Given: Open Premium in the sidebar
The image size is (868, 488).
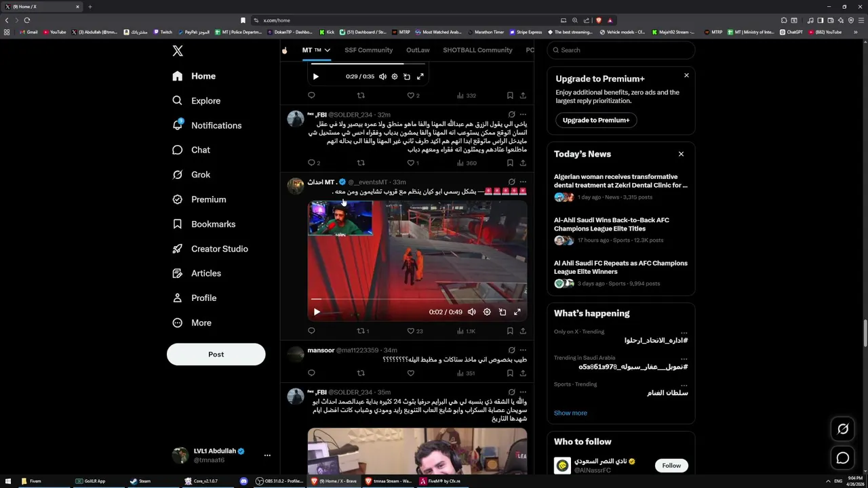Looking at the screenshot, I should point(199,199).
